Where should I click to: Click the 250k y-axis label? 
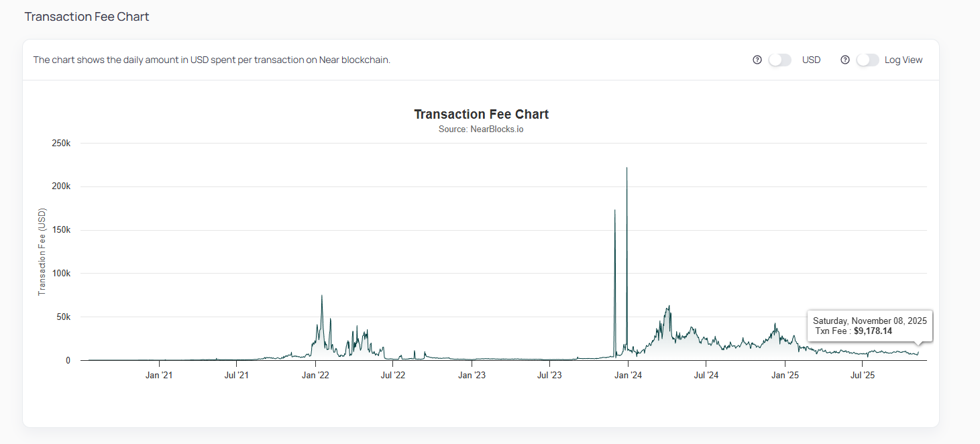click(61, 144)
